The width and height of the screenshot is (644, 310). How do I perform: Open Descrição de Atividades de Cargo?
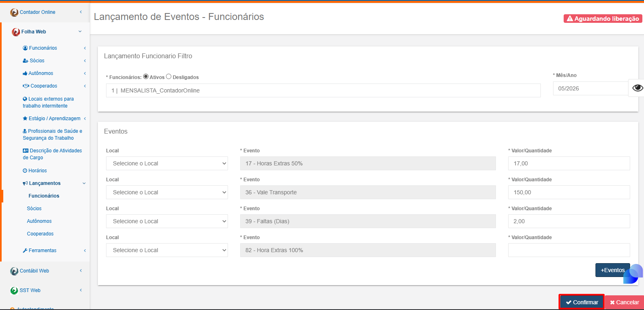pos(52,154)
